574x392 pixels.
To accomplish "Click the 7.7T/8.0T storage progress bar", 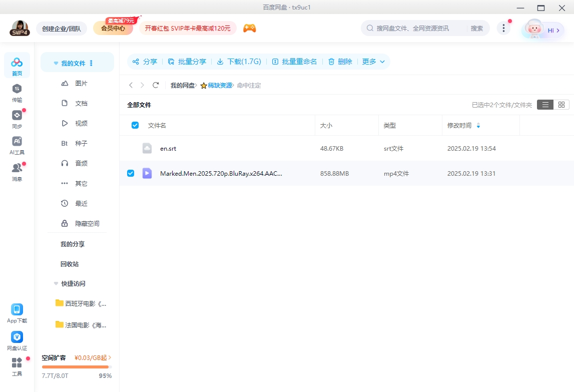I will (x=77, y=367).
